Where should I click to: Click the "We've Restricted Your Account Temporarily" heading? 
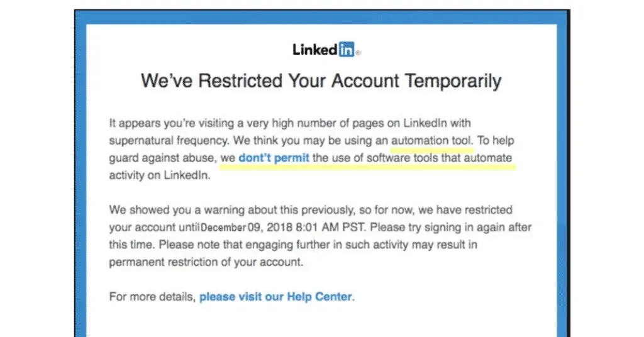[321, 80]
